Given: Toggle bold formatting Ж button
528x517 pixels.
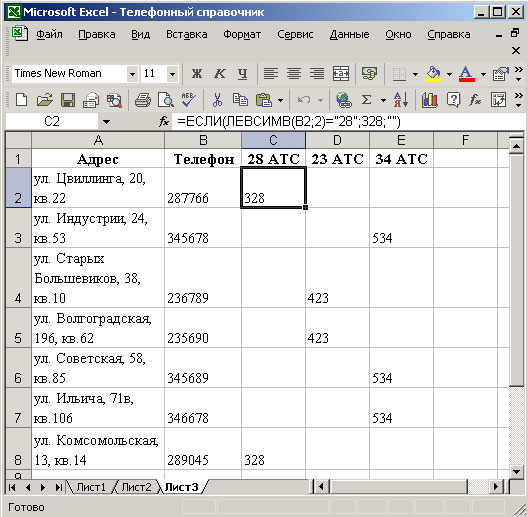Looking at the screenshot, I should click(x=197, y=73).
